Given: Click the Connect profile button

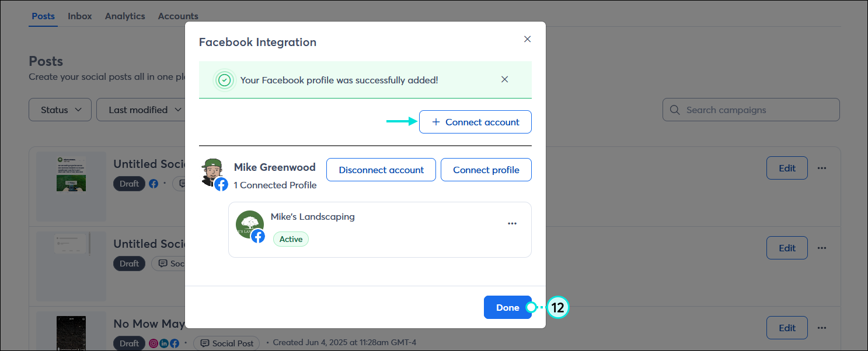Looking at the screenshot, I should pos(486,170).
